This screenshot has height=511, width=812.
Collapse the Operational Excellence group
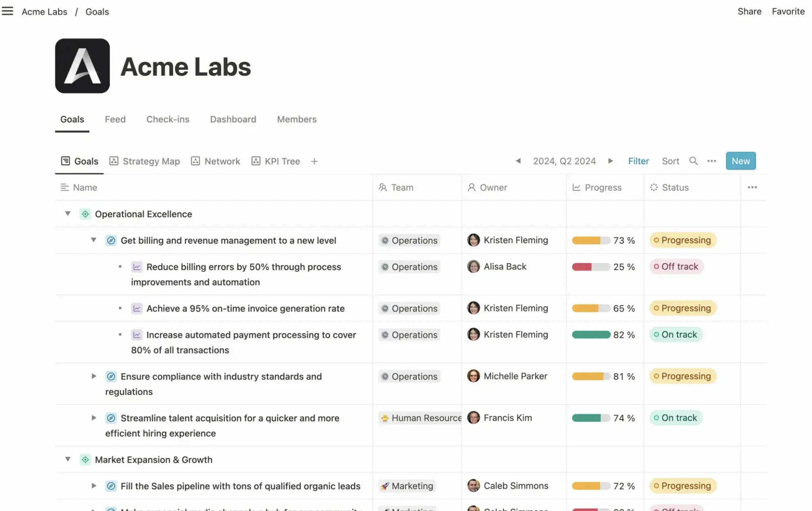tap(68, 214)
